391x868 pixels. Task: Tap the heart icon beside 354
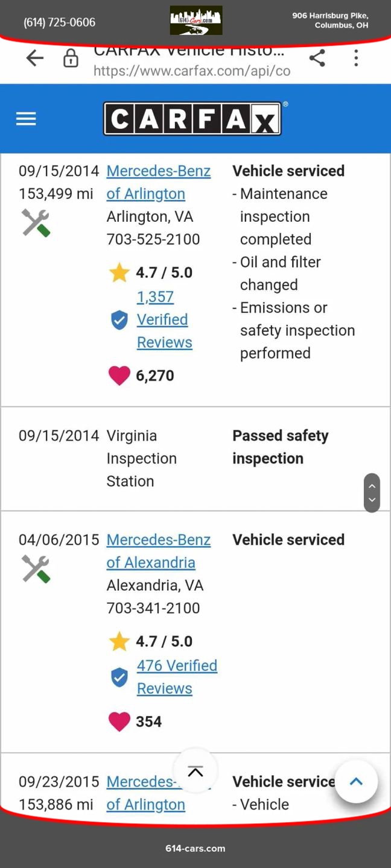(x=119, y=722)
